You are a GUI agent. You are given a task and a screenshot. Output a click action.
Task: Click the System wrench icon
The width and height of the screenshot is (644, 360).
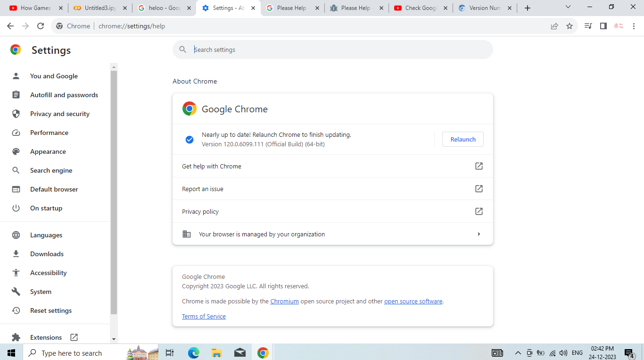16,292
